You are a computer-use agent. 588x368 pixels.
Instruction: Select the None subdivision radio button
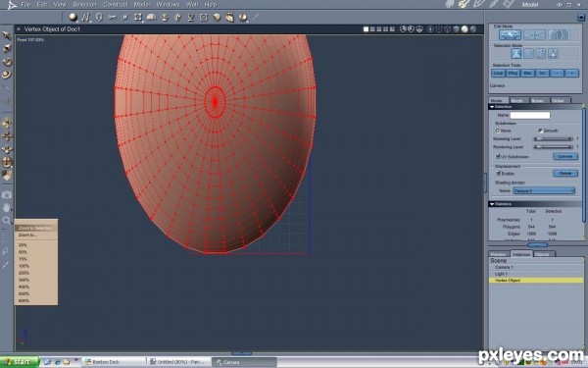[x=498, y=131]
